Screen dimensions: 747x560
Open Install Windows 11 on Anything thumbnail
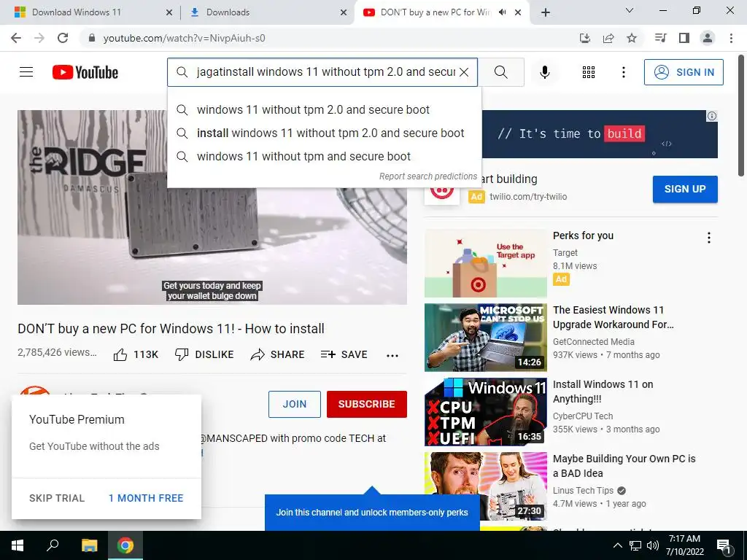(x=485, y=412)
